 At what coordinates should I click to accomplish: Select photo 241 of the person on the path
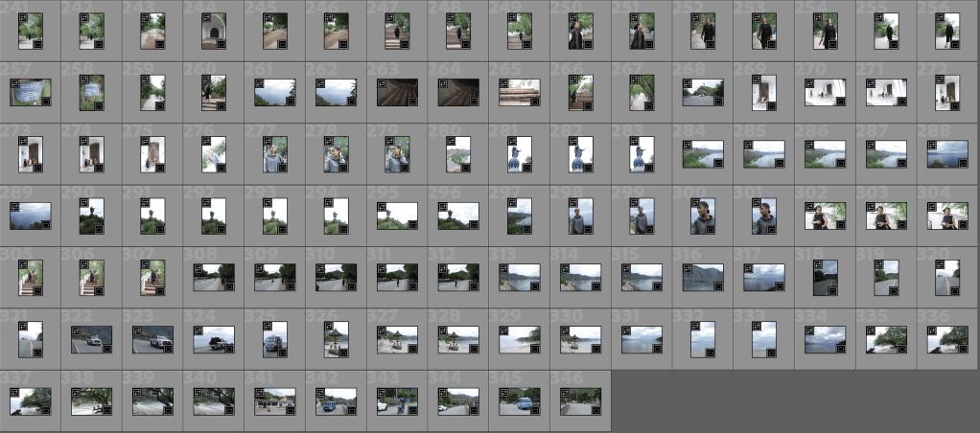pyautogui.click(x=31, y=31)
